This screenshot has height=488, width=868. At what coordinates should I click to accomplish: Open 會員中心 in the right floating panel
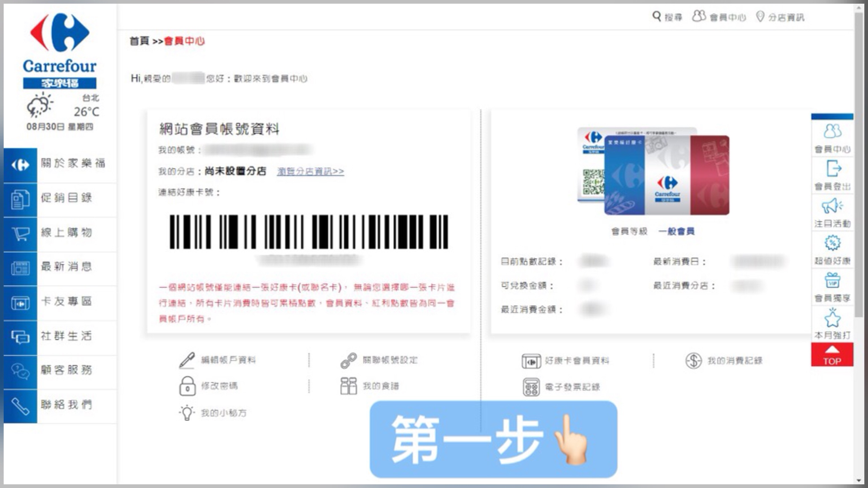point(832,138)
